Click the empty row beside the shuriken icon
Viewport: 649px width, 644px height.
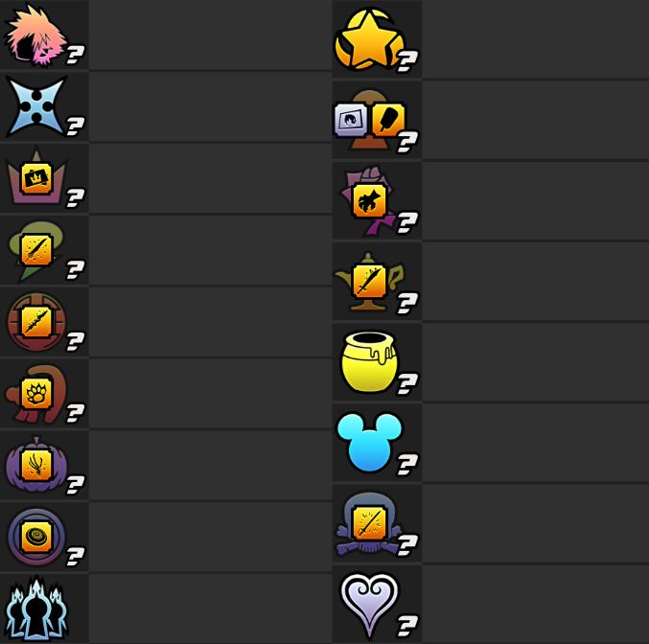211,106
